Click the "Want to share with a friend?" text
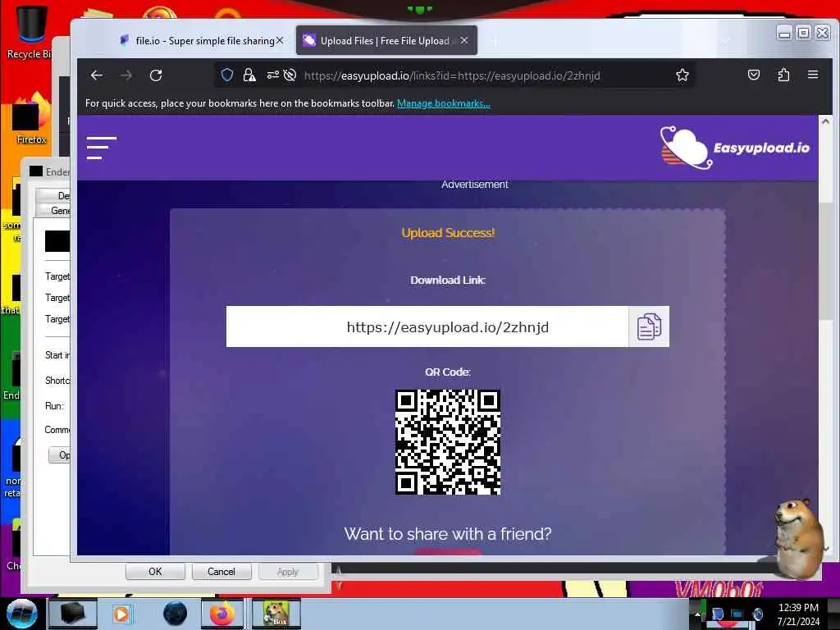Viewport: 840px width, 630px height. [x=448, y=534]
